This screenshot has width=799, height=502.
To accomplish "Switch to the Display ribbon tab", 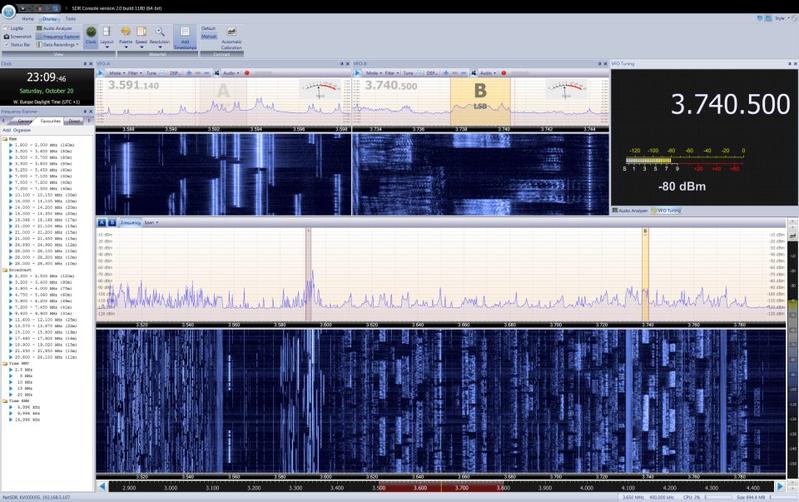I will (x=49, y=19).
